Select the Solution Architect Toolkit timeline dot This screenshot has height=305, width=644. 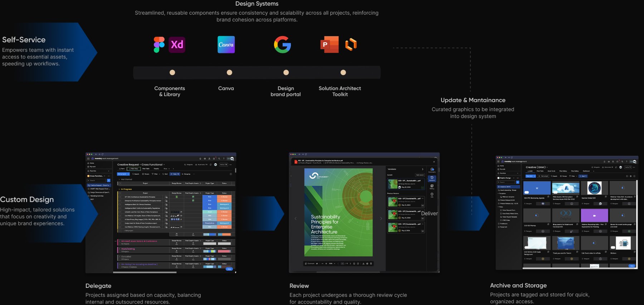[343, 73]
